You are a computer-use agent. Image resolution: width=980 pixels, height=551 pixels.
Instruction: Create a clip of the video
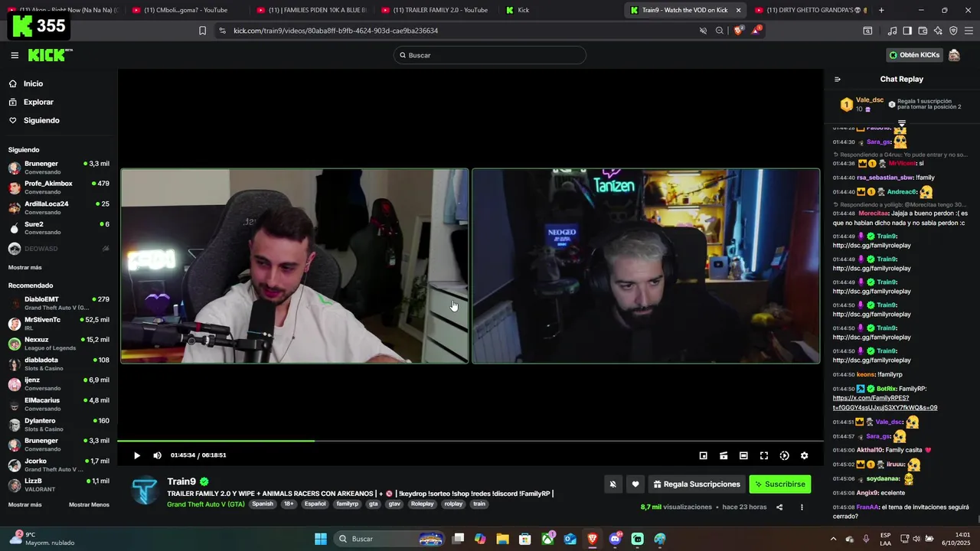coord(724,455)
